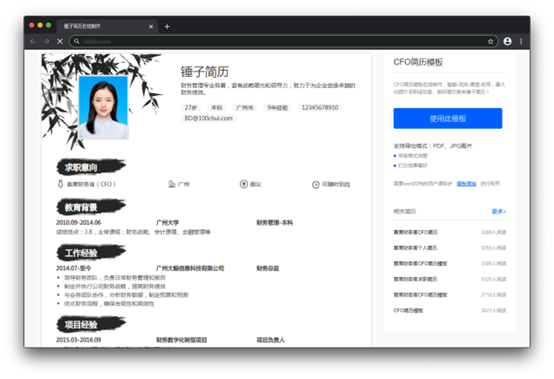
Task: Click the macOS yellow minimize button
Action: click(40, 25)
